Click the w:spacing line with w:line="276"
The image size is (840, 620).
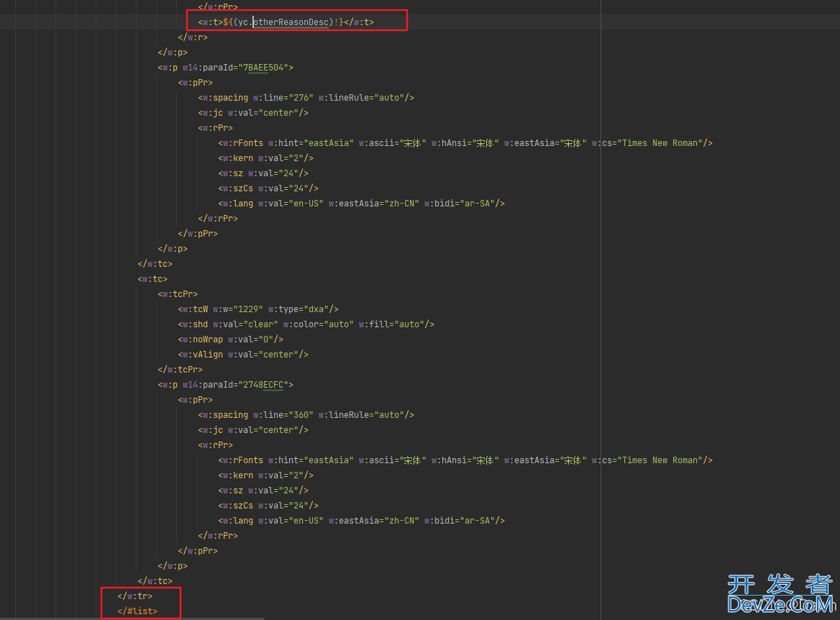tap(306, 98)
